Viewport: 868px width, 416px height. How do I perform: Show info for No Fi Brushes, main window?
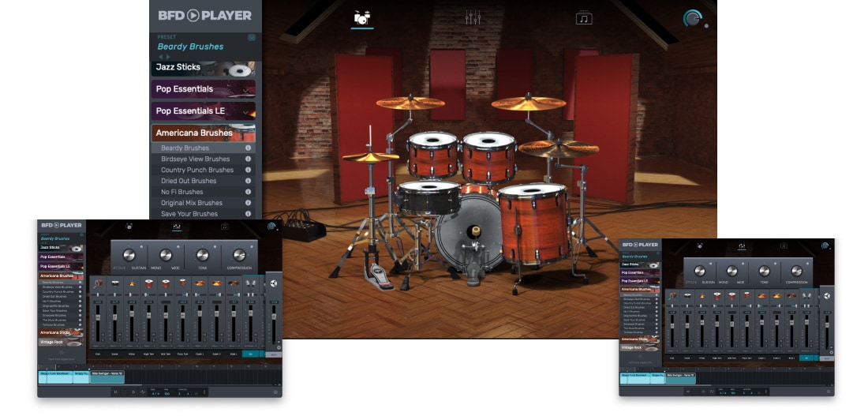point(248,192)
